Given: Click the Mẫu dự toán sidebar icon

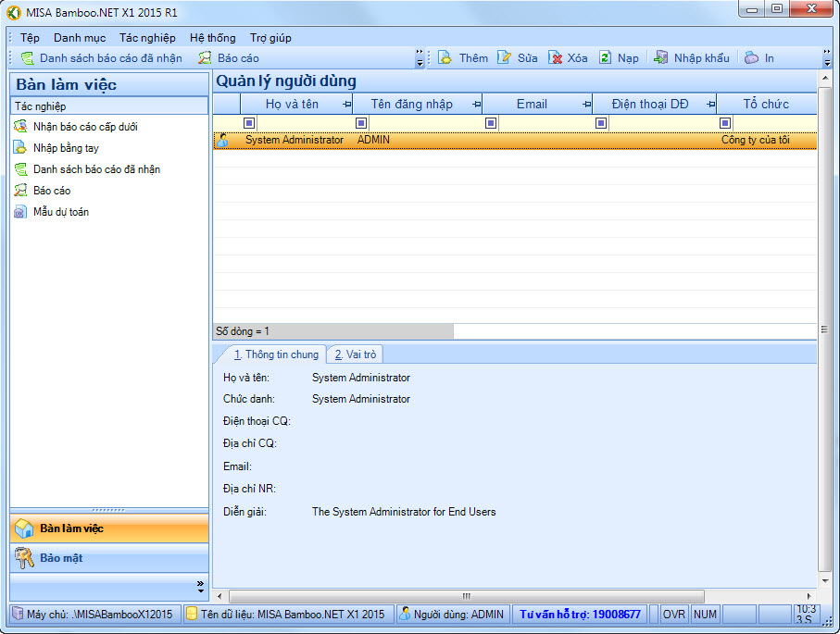Looking at the screenshot, I should point(20,212).
